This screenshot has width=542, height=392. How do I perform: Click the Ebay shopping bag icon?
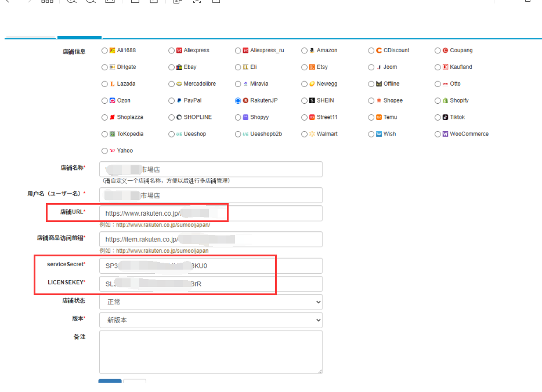click(x=179, y=67)
